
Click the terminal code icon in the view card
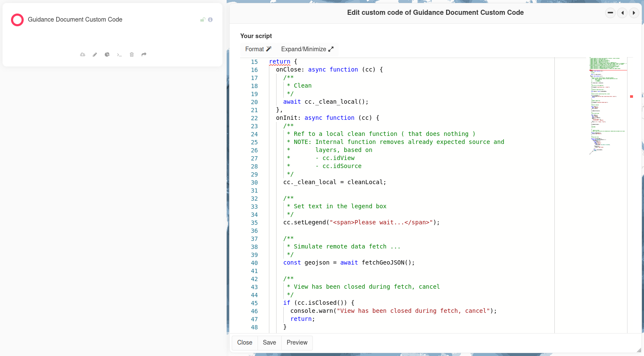(119, 55)
